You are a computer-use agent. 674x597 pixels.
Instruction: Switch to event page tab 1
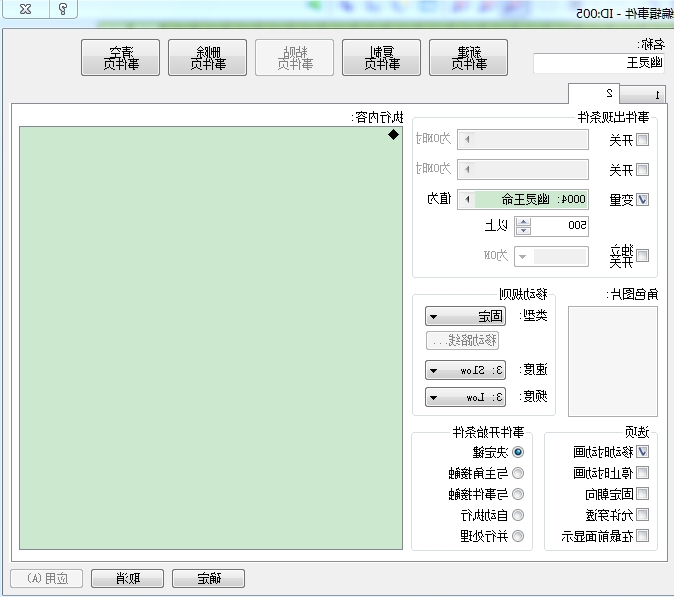coord(643,95)
